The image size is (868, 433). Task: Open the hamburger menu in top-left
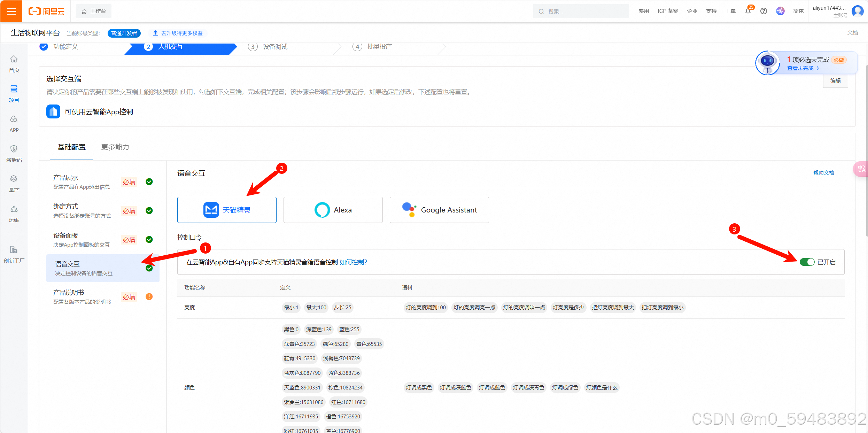[11, 11]
